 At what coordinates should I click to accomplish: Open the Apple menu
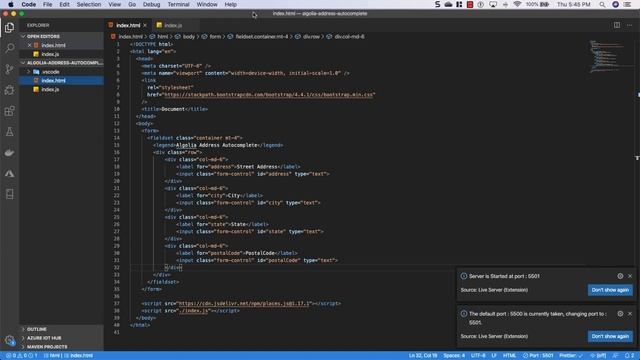point(11,4)
